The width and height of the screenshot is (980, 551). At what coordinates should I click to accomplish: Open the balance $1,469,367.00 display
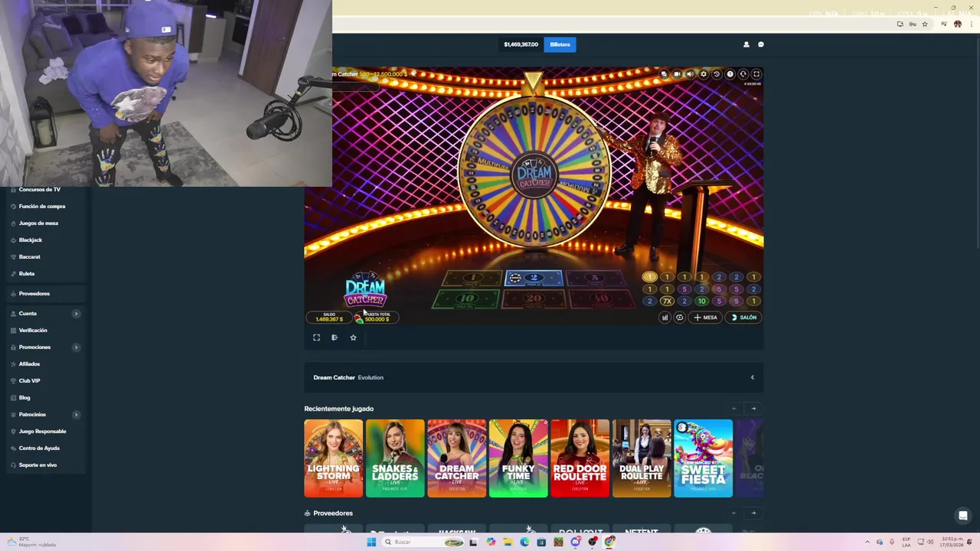(521, 44)
